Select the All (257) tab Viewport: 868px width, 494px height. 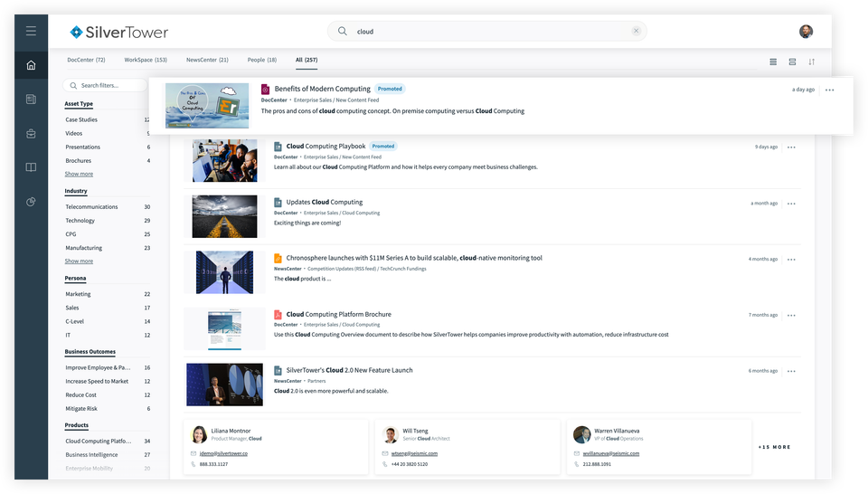tap(307, 60)
